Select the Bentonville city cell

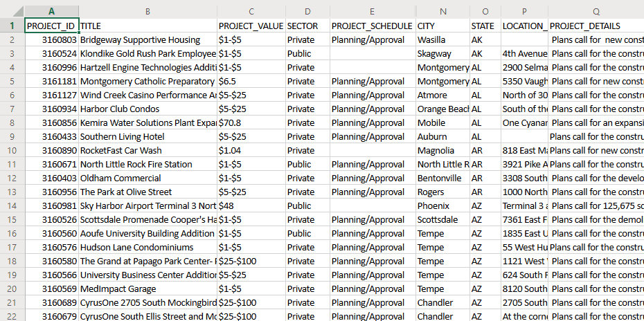[442, 178]
